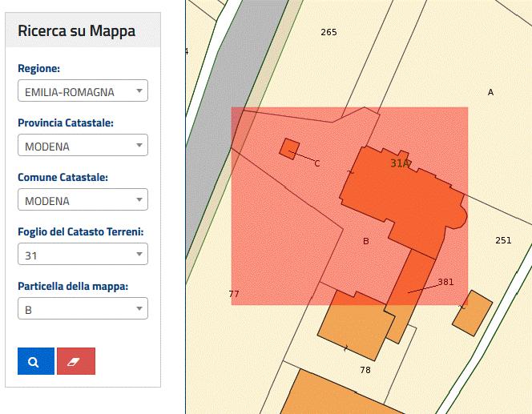Click the magnifying glass search button
This screenshot has height=414, width=532.
click(35, 361)
